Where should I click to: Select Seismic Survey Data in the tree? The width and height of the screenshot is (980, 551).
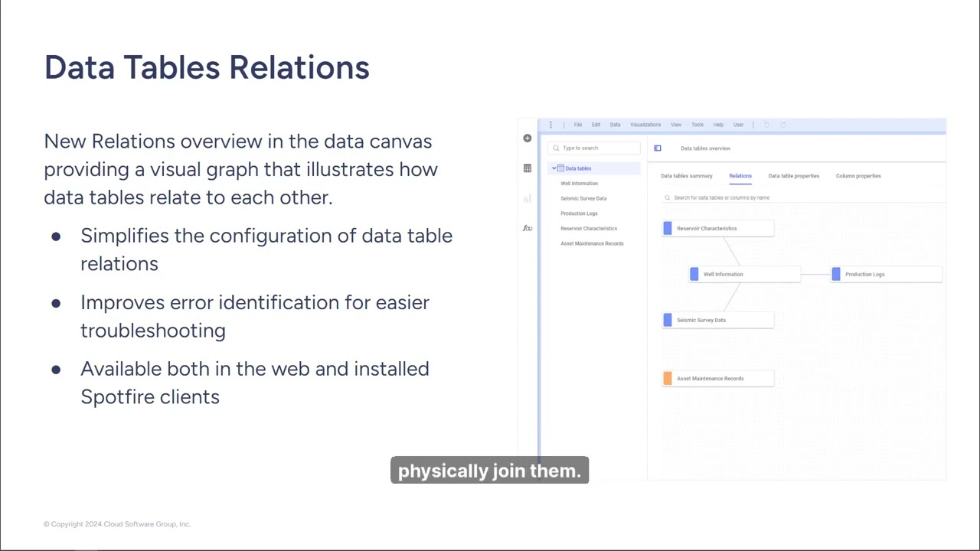(x=583, y=198)
